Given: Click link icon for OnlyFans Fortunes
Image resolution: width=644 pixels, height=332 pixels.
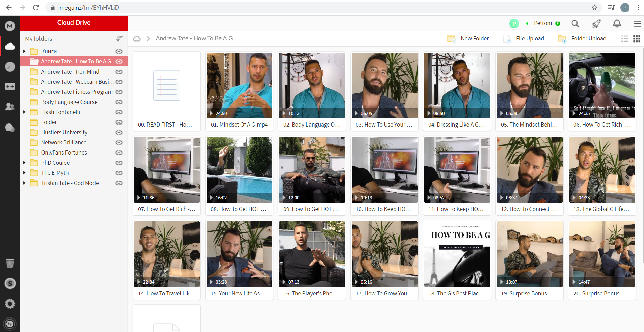Looking at the screenshot, I should [x=119, y=153].
